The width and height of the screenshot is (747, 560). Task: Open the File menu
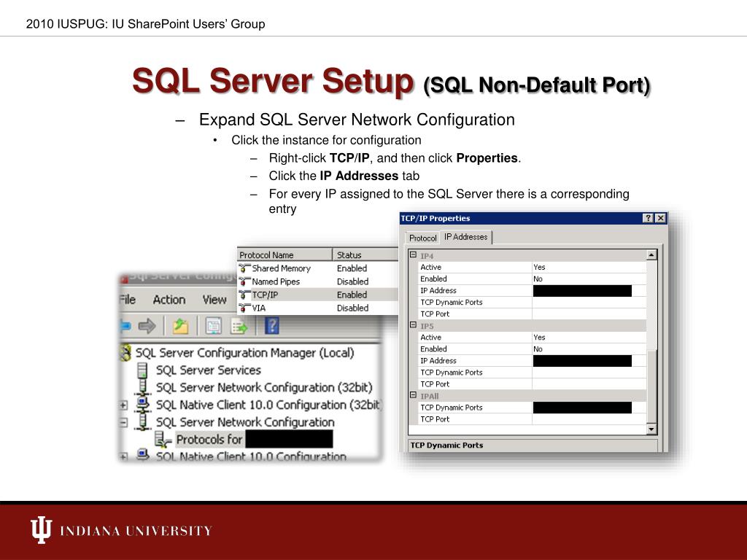(128, 300)
